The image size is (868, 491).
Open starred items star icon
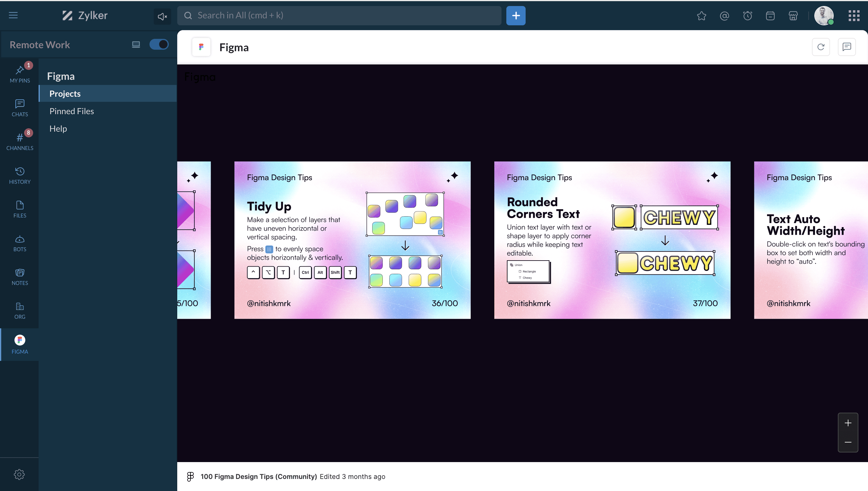[x=701, y=16]
